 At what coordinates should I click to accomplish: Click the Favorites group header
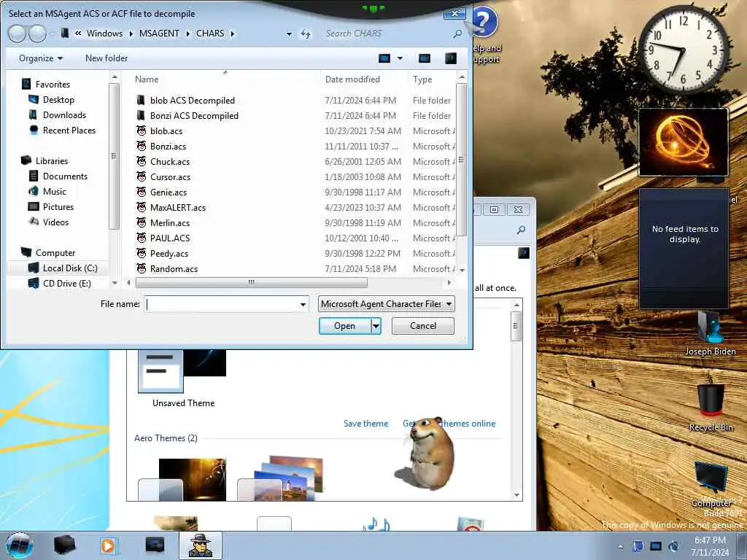click(x=53, y=85)
